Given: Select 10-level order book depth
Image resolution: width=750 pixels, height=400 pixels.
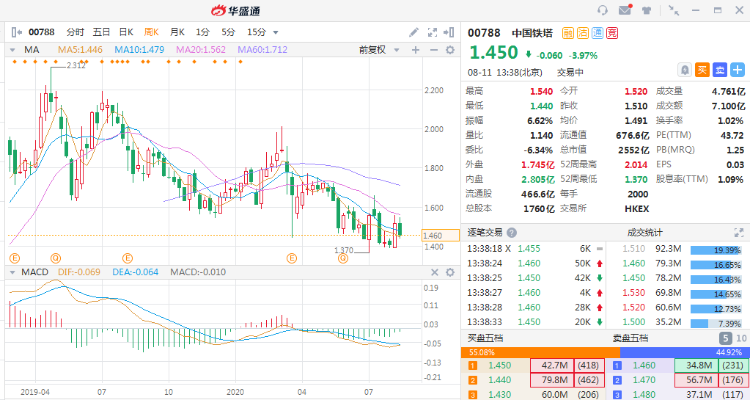Looking at the screenshot, I should 741,338.
